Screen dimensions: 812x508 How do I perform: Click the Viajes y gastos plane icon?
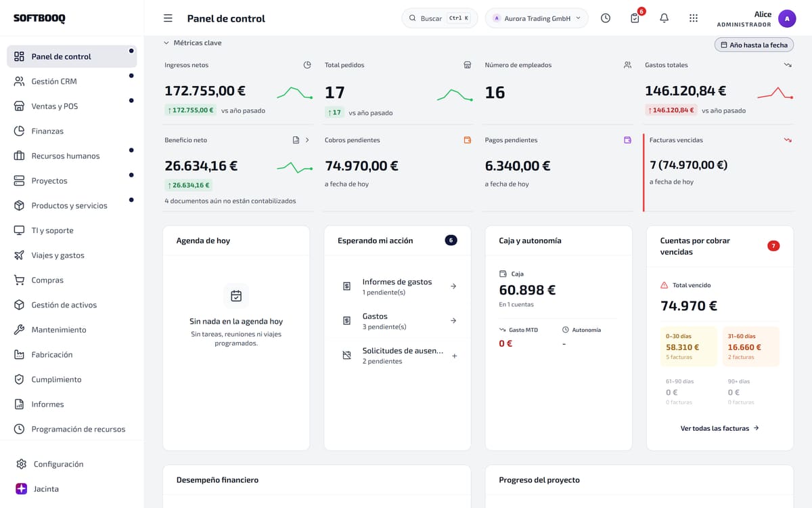click(19, 255)
